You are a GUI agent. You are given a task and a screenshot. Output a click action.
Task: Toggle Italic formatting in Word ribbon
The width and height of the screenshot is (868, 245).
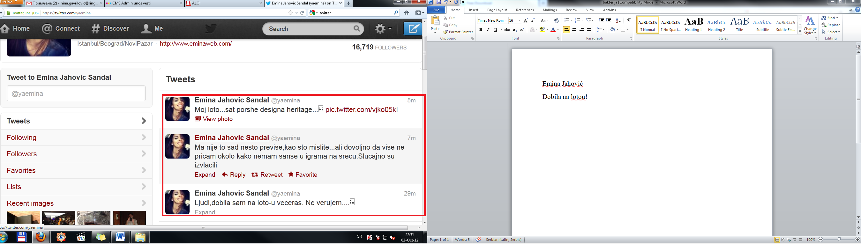click(x=488, y=30)
